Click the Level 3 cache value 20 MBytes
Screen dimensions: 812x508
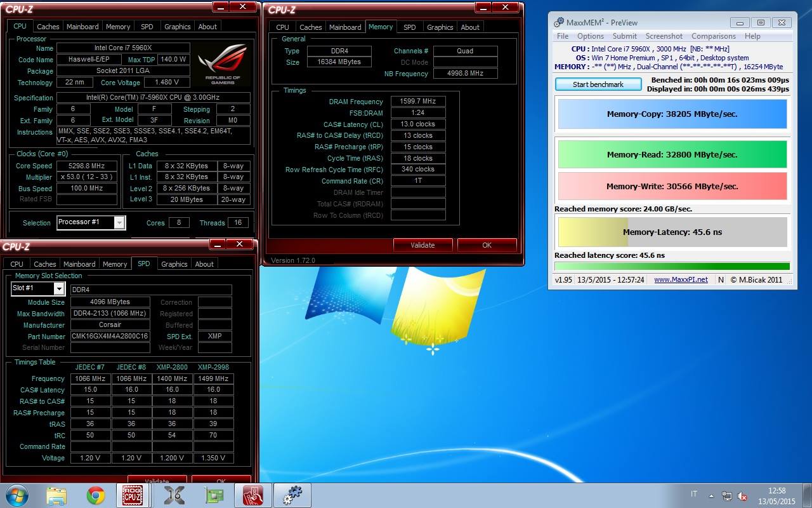tap(187, 199)
